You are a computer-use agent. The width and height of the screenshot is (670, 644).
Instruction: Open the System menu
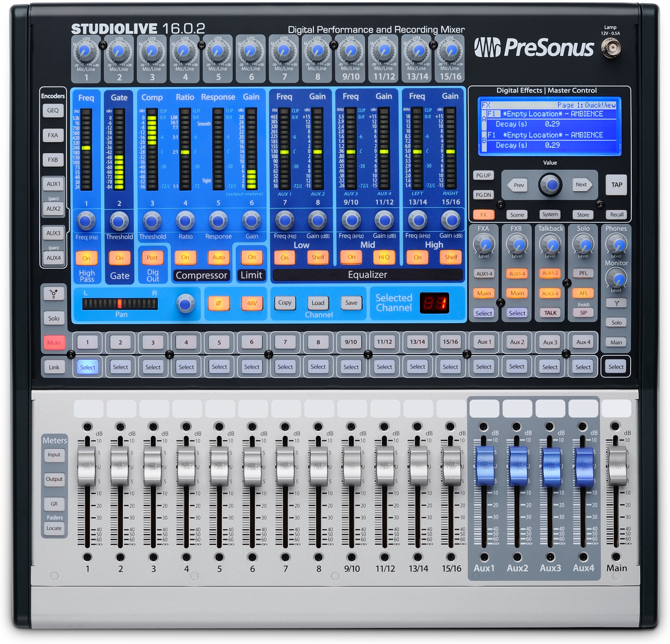click(550, 214)
